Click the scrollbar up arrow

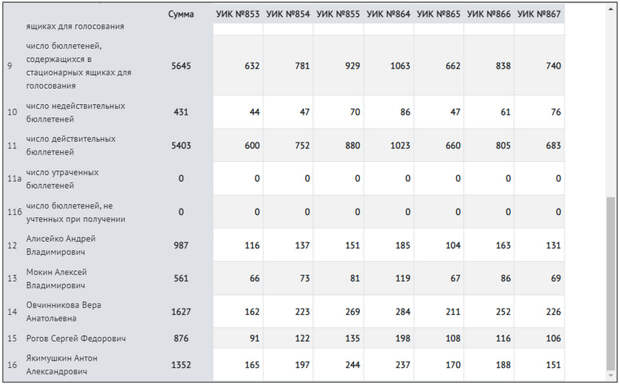611,9
